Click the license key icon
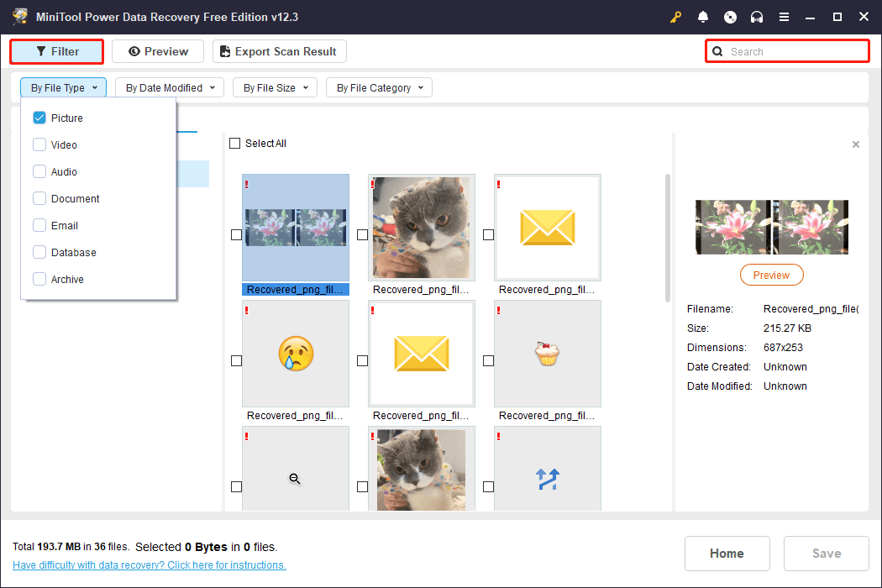This screenshot has width=882, height=588. pyautogui.click(x=675, y=17)
